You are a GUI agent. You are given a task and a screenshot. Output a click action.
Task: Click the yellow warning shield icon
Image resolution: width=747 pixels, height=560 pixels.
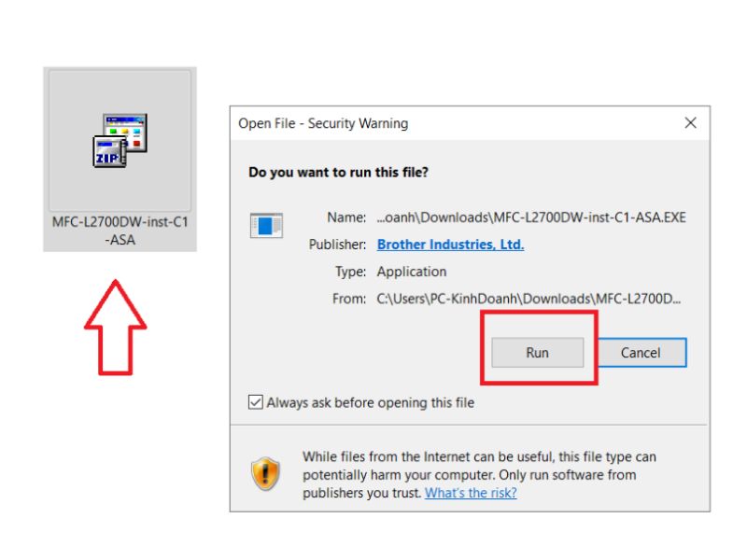pyautogui.click(x=265, y=474)
